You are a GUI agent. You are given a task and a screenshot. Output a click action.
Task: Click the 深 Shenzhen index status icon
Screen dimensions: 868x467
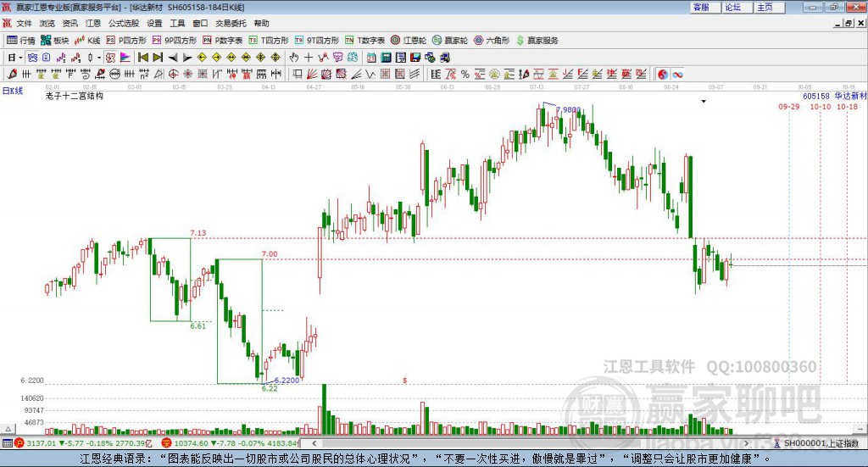tap(167, 443)
